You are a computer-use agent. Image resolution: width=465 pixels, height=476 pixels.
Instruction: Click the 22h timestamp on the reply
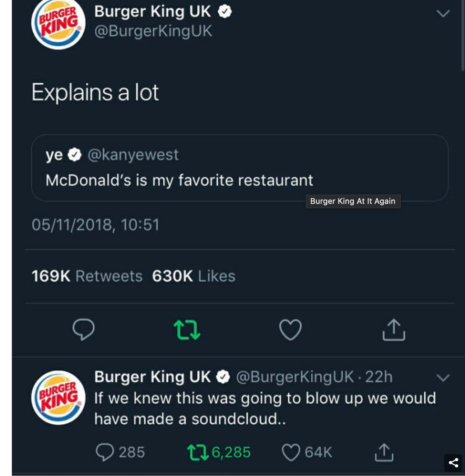point(379,377)
